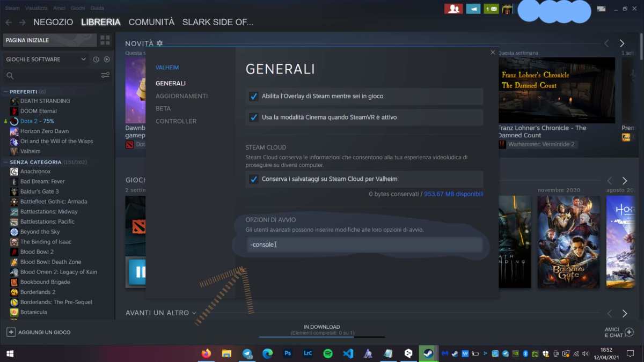Open Telegram from the taskbar
Image resolution: width=644 pixels, height=362 pixels.
click(247, 353)
